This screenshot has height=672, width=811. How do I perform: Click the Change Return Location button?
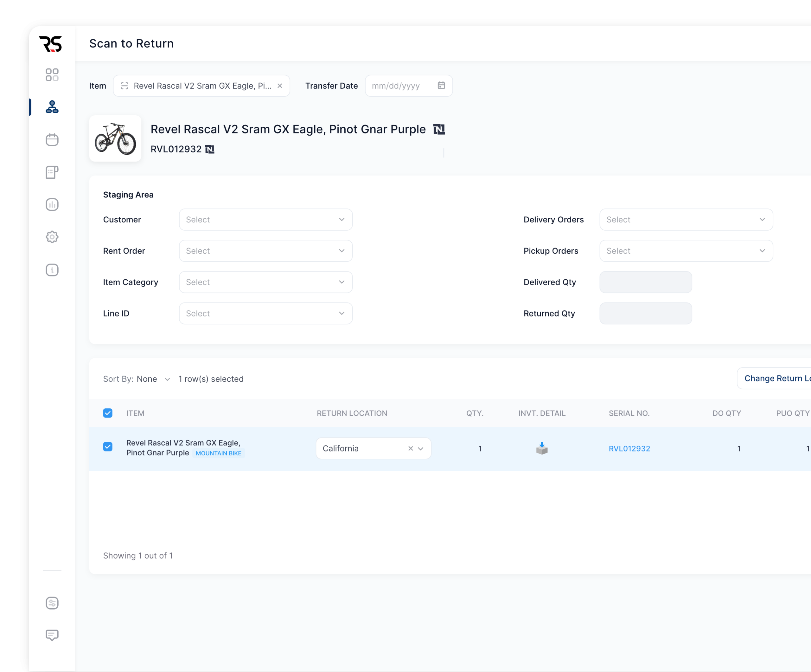(774, 378)
